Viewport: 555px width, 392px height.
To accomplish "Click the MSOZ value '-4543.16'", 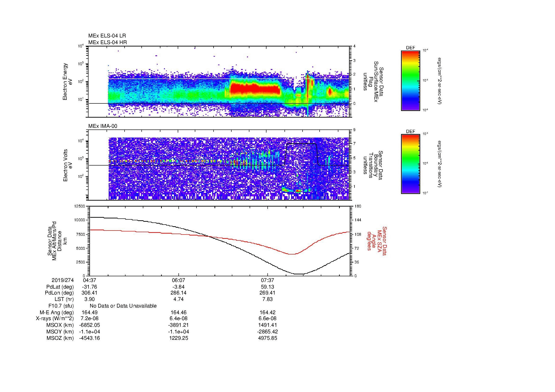I will coord(89,338).
